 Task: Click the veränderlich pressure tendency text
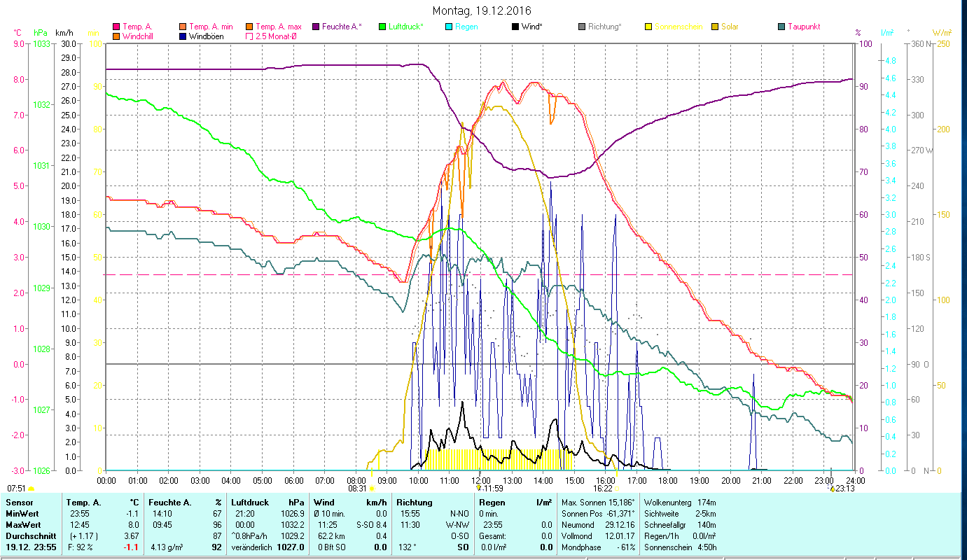point(253,547)
